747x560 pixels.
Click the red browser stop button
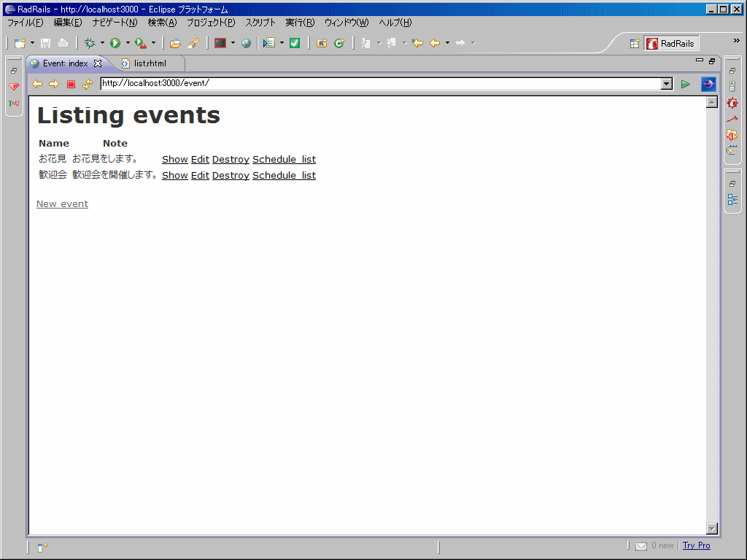pos(71,85)
